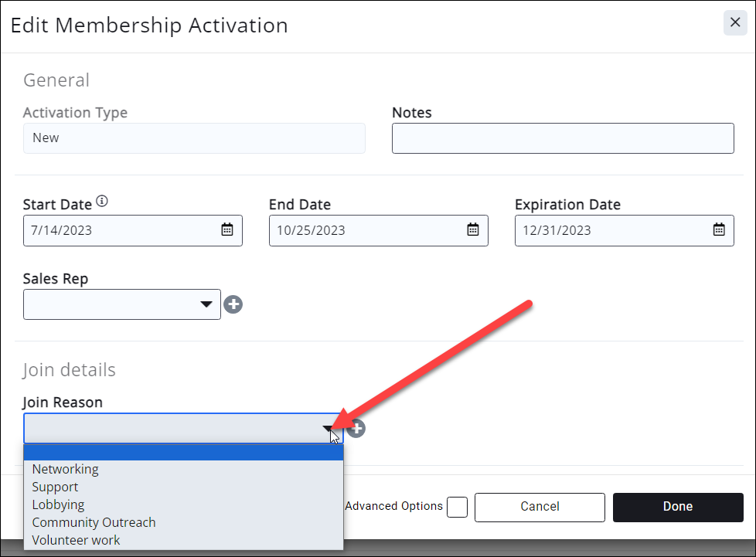
Task: Add a new Sales Rep with plus icon
Action: 233,304
